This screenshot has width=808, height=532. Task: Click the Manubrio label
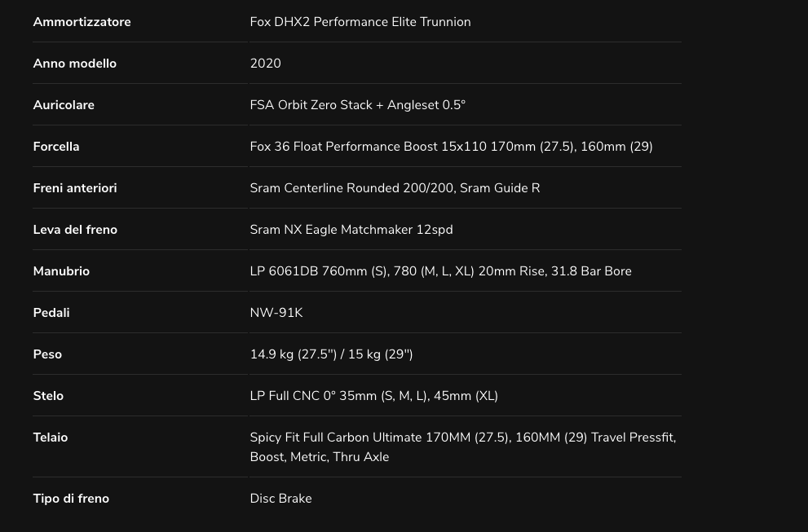(61, 271)
